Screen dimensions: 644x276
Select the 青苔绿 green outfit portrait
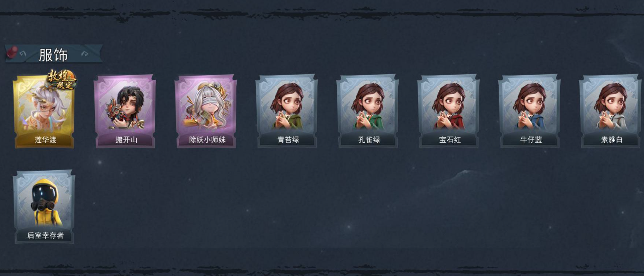click(287, 111)
